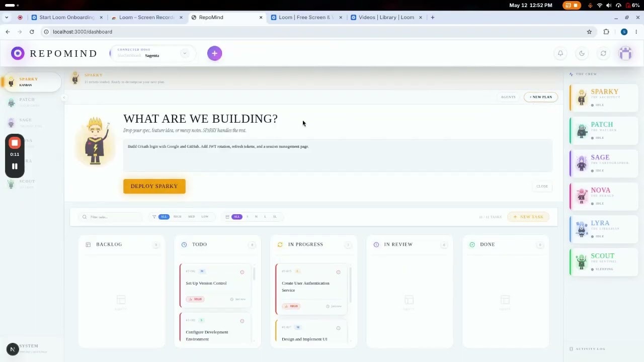
Task: Click the Filter tasks search field
Action: (x=112, y=217)
